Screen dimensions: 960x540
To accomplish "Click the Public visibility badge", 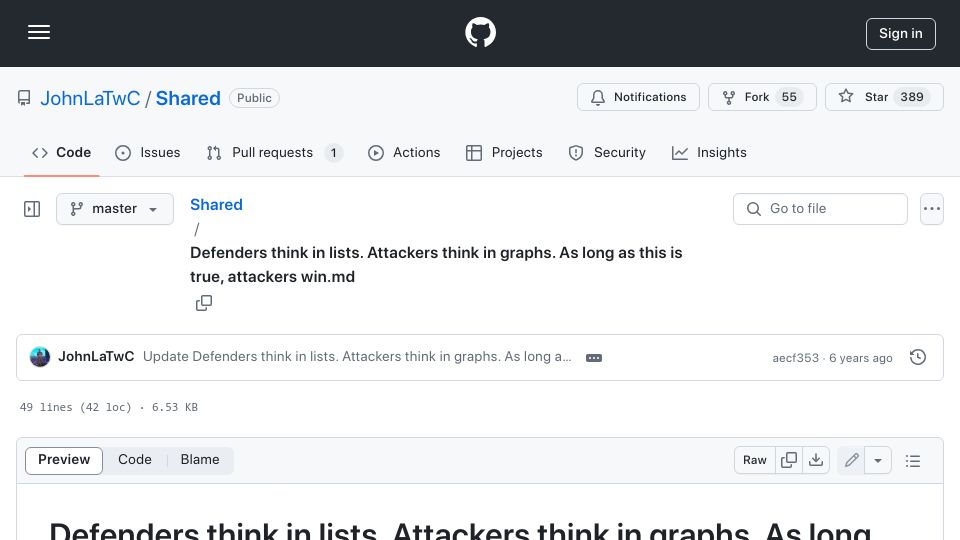I will point(254,98).
